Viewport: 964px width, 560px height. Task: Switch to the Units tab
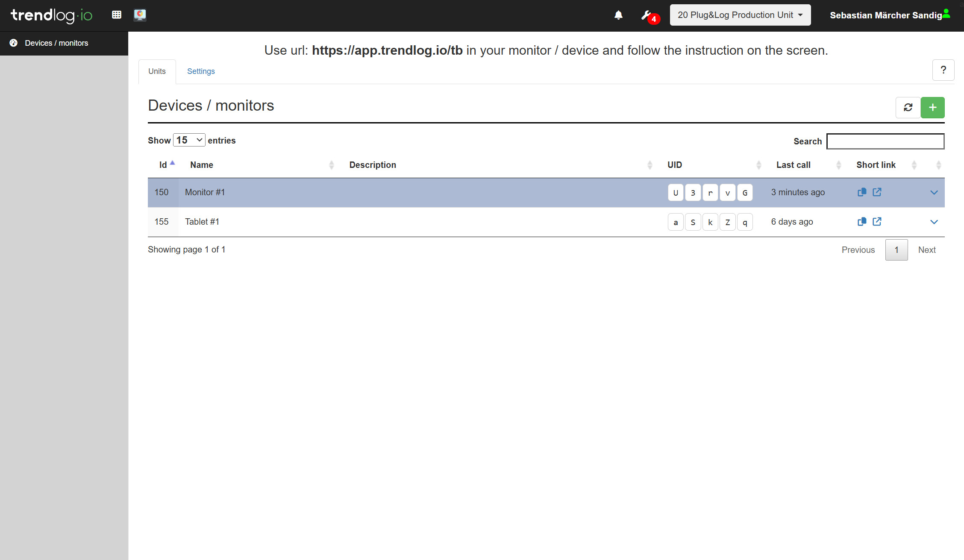tap(157, 71)
